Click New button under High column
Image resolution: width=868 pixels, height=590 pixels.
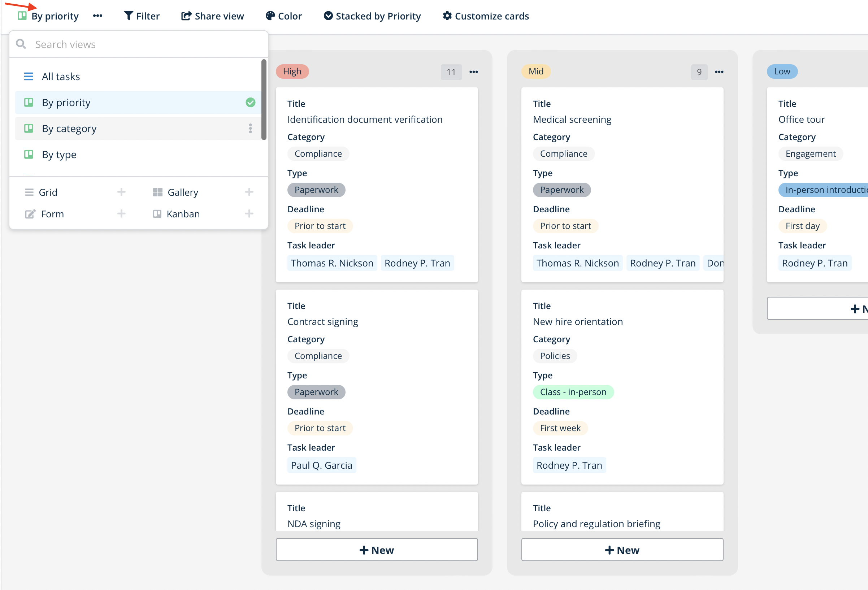(377, 550)
